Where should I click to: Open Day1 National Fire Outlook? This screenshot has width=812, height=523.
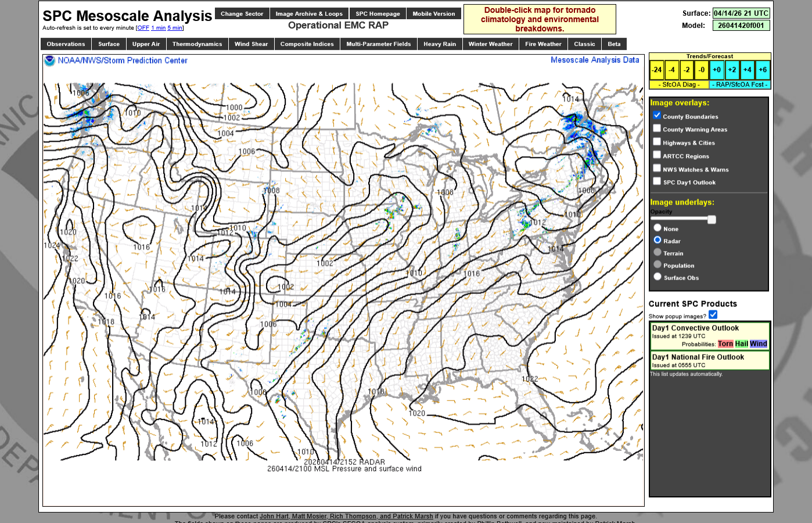698,357
